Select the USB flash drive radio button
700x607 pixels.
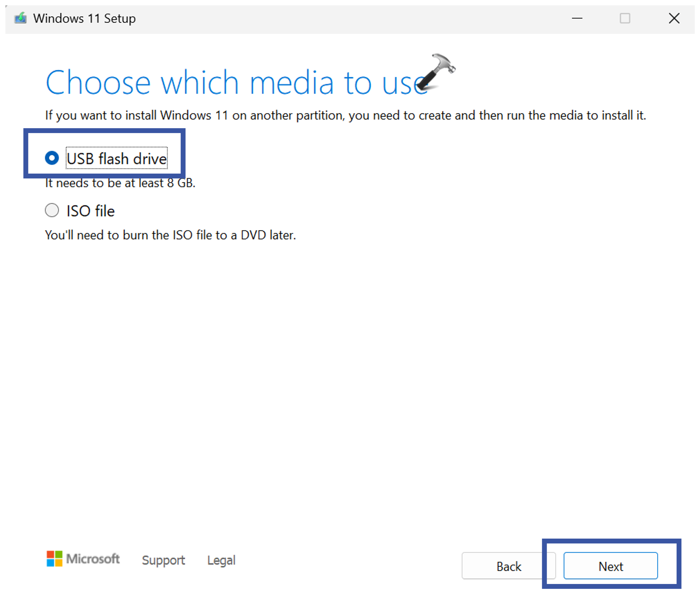52,158
